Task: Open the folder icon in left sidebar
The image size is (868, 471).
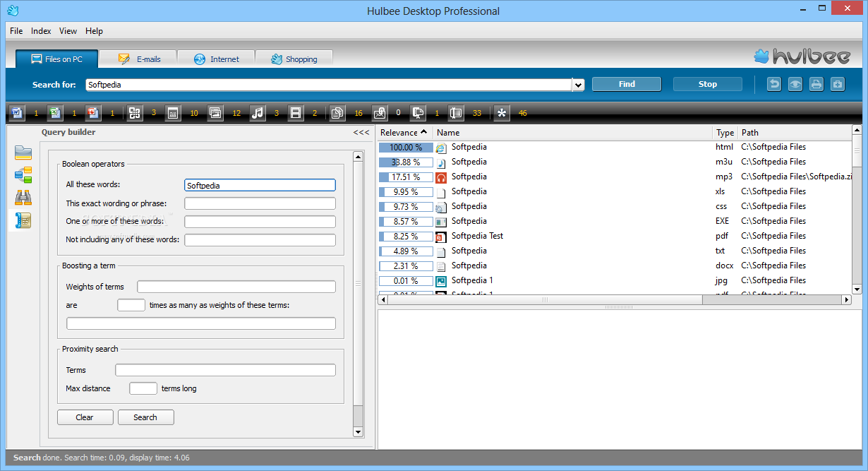Action: 23,153
